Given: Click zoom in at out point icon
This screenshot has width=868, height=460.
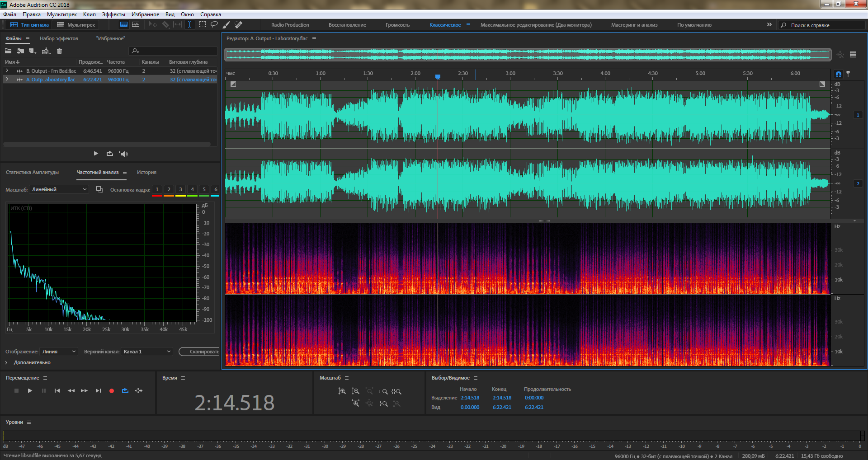Looking at the screenshot, I should (383, 404).
